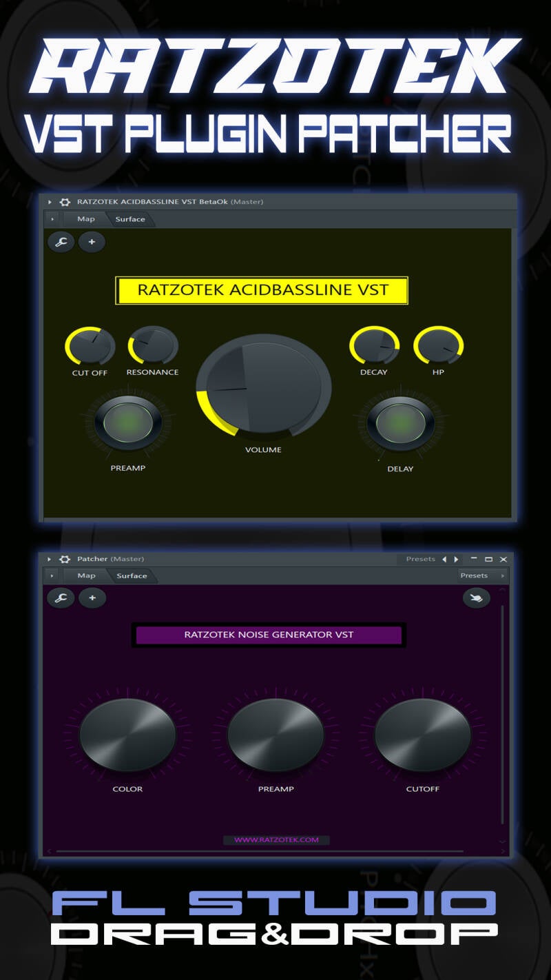Click hand pan tool icon in Patcher
Viewport: 551px width, 980px height.
pos(477,598)
